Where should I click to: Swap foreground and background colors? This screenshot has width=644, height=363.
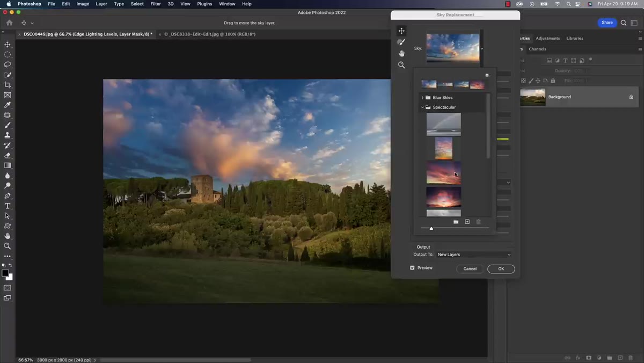tap(10, 265)
